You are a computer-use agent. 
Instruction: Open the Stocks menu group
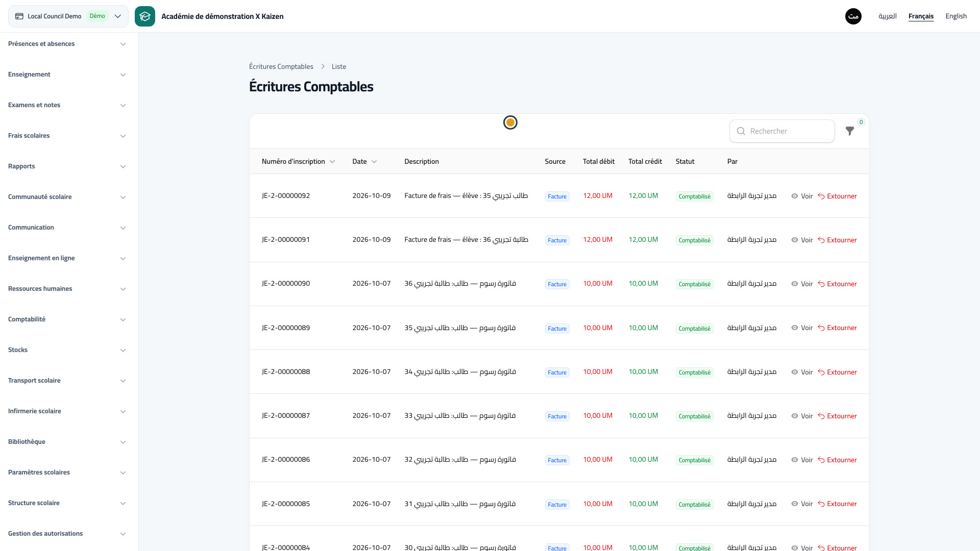pyautogui.click(x=67, y=350)
